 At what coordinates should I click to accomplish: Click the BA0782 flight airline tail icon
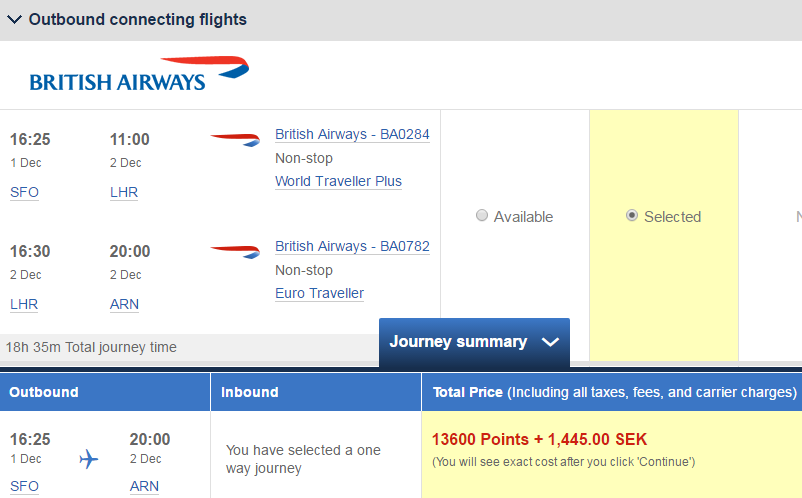(235, 251)
